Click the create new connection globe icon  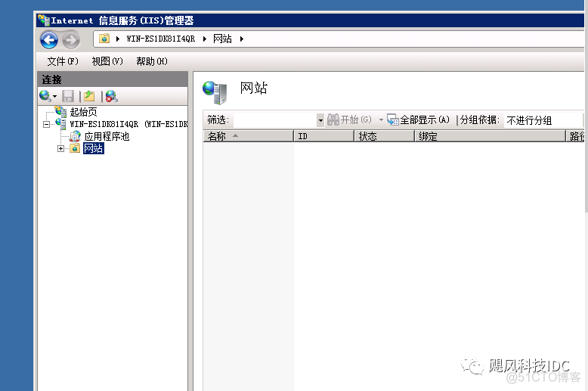tap(45, 96)
